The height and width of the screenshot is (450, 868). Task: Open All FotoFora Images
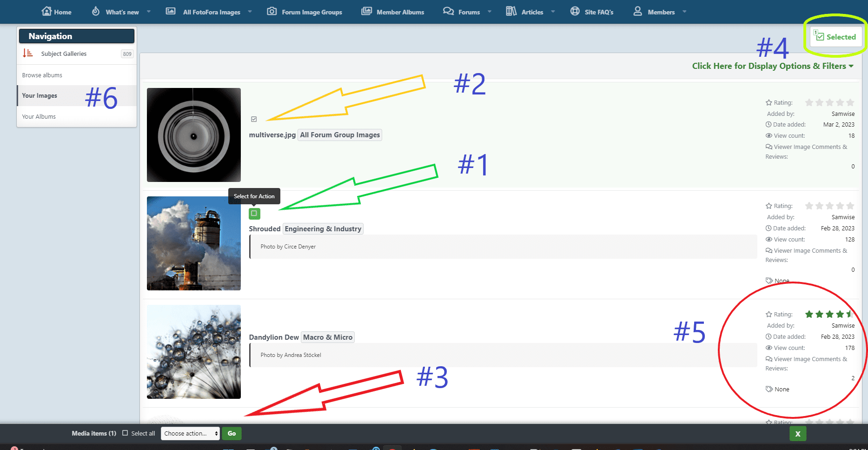(212, 12)
